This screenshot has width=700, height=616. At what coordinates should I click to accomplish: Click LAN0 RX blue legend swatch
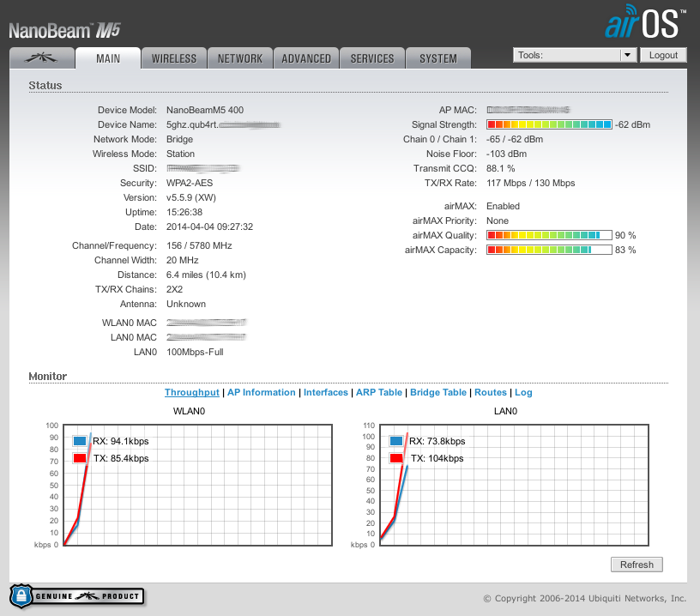point(396,441)
